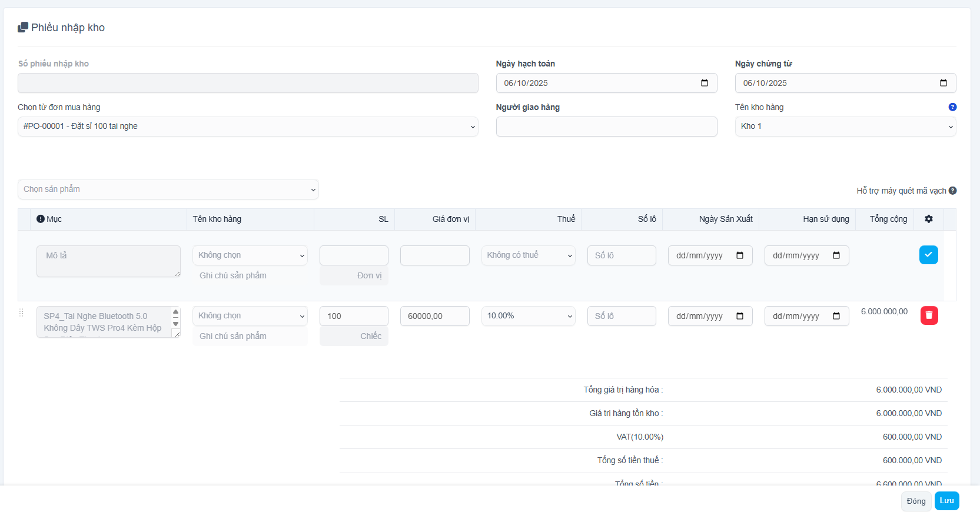
Task: Change the 10.00% tax dropdown
Action: click(x=528, y=316)
